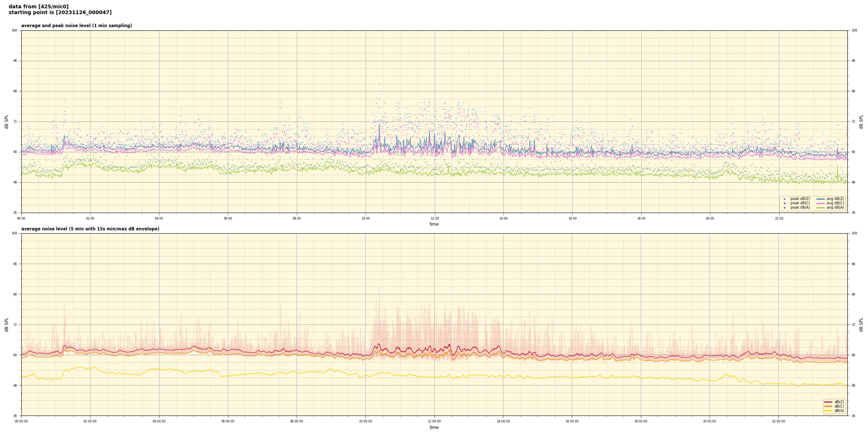Click the 84 tick on top chart's left axis

tap(15, 91)
